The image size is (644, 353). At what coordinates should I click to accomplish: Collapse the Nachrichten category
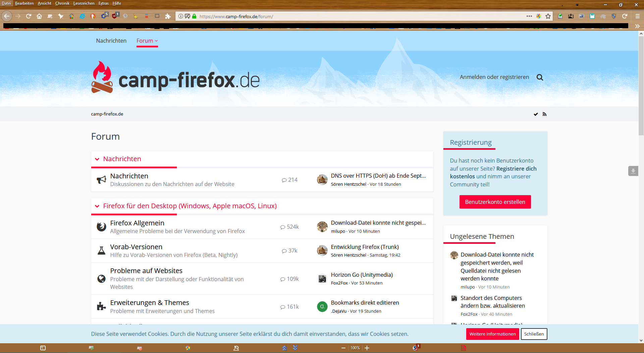coord(97,159)
